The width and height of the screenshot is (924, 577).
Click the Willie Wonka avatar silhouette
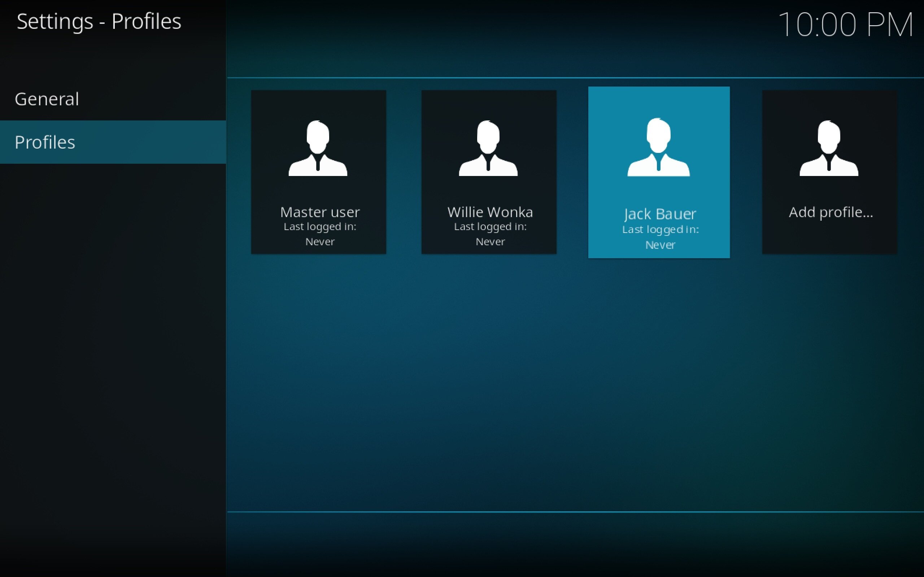click(488, 149)
